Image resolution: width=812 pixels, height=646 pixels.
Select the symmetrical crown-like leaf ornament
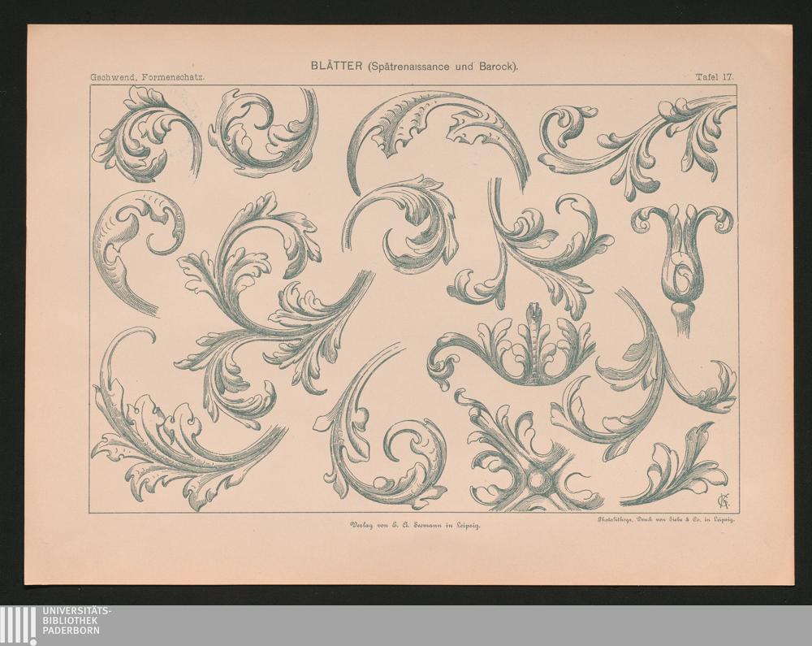tap(512, 351)
